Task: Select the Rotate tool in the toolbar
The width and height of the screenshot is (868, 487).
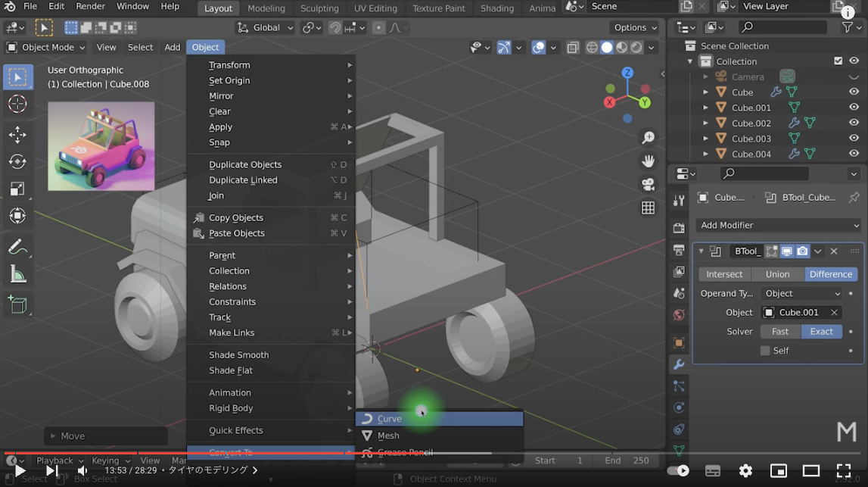Action: tap(17, 161)
